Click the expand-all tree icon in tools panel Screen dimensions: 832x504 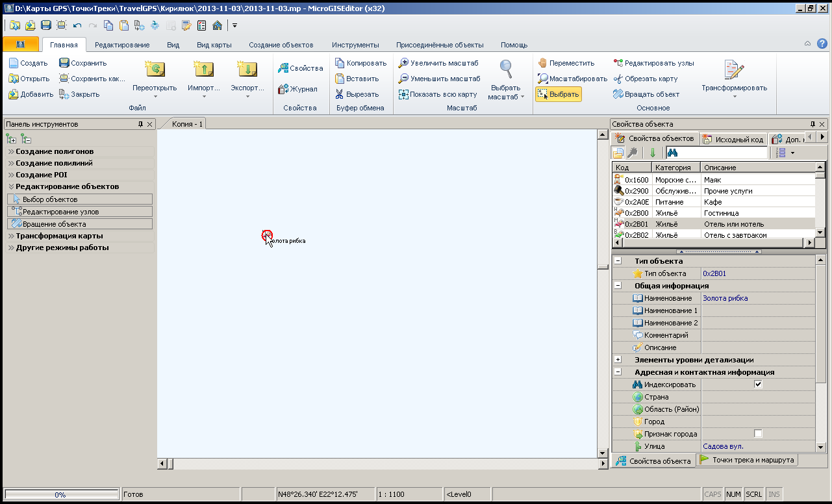(11, 138)
